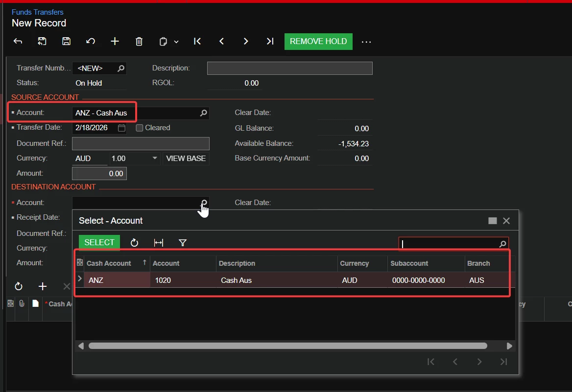The height and width of the screenshot is (392, 572).
Task: Open the currency rate dropdown arrow
Action: [x=155, y=158]
